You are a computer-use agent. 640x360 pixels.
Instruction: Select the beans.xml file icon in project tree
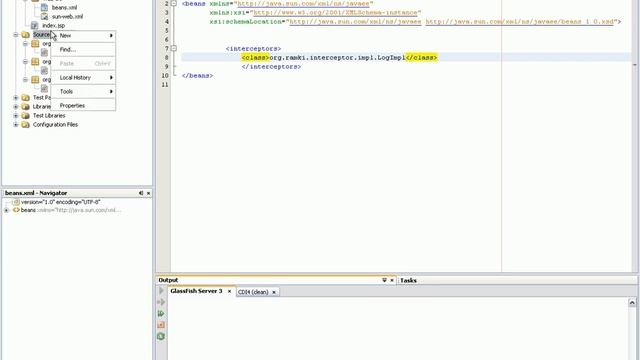tap(44, 7)
